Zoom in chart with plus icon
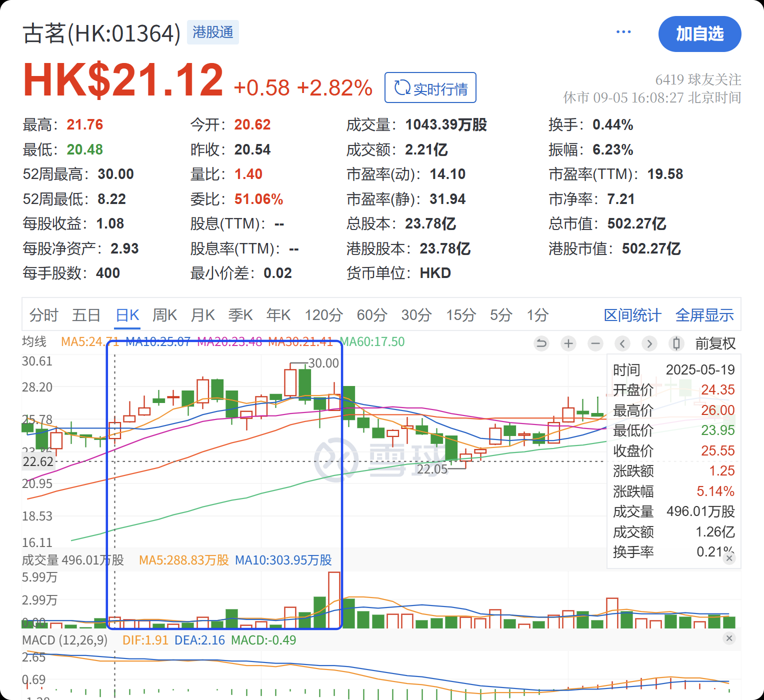Screen dimensions: 764x700 click(x=568, y=343)
